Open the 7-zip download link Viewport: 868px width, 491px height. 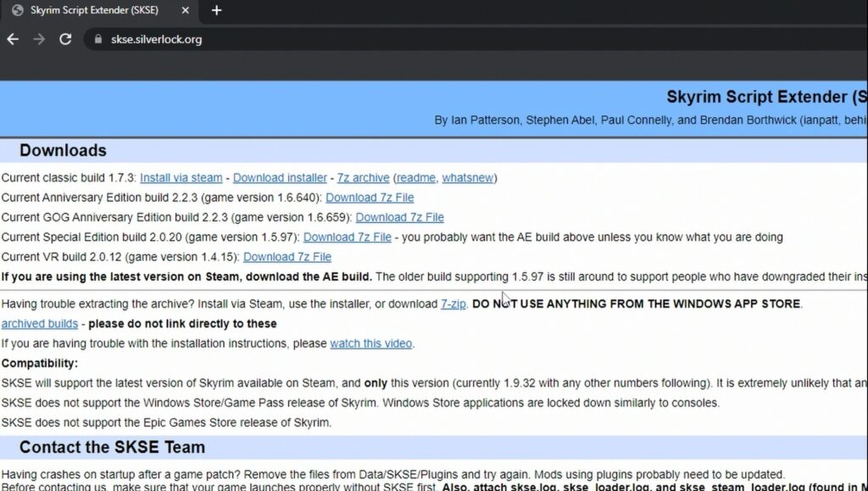click(453, 304)
